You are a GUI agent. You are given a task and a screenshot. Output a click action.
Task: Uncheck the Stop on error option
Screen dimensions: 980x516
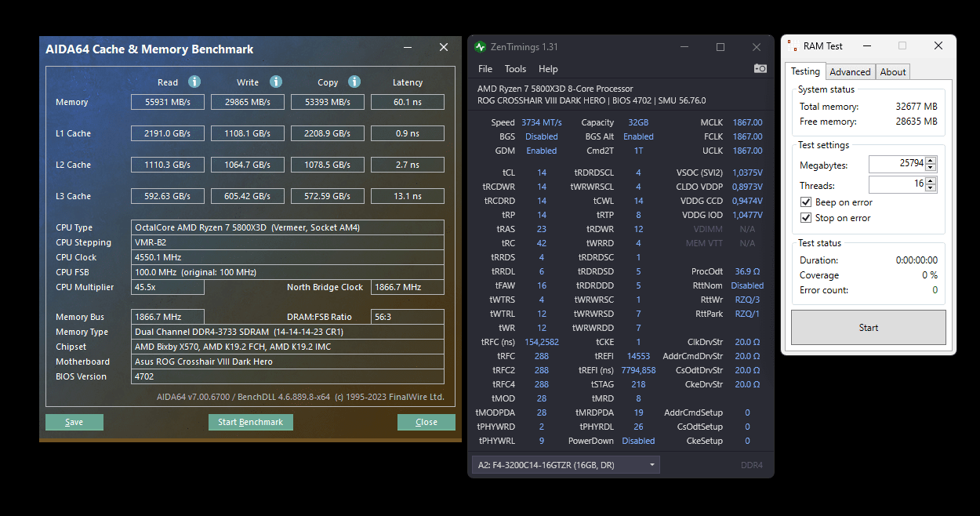tap(806, 218)
